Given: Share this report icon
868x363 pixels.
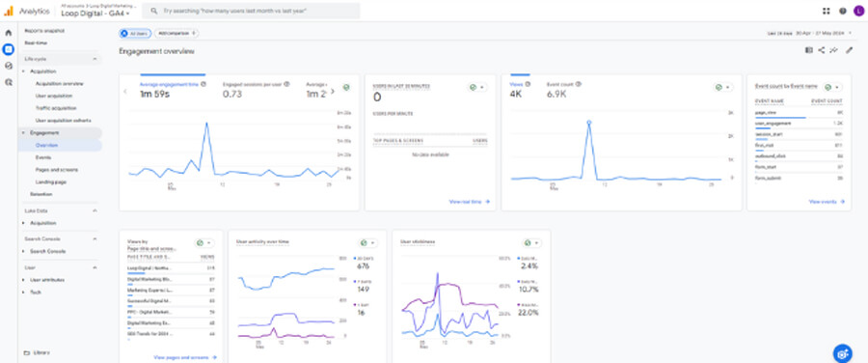Looking at the screenshot, I should (822, 50).
